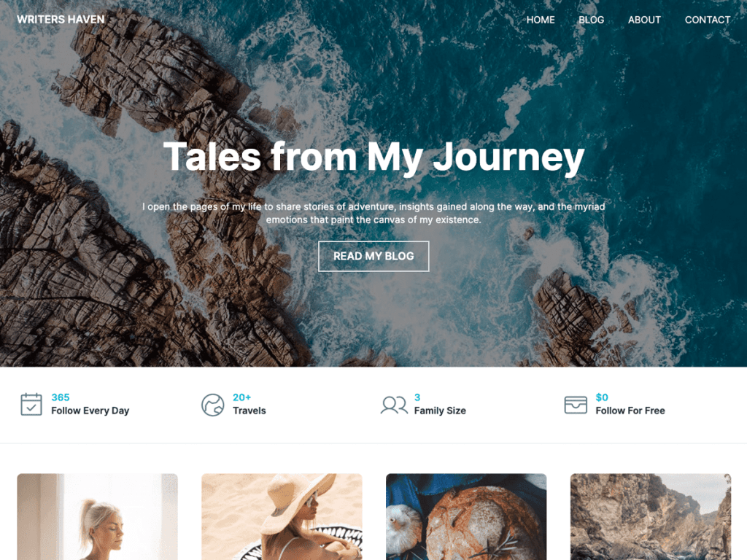Click the 365 statistic number
The width and height of the screenshot is (747, 560).
61,397
